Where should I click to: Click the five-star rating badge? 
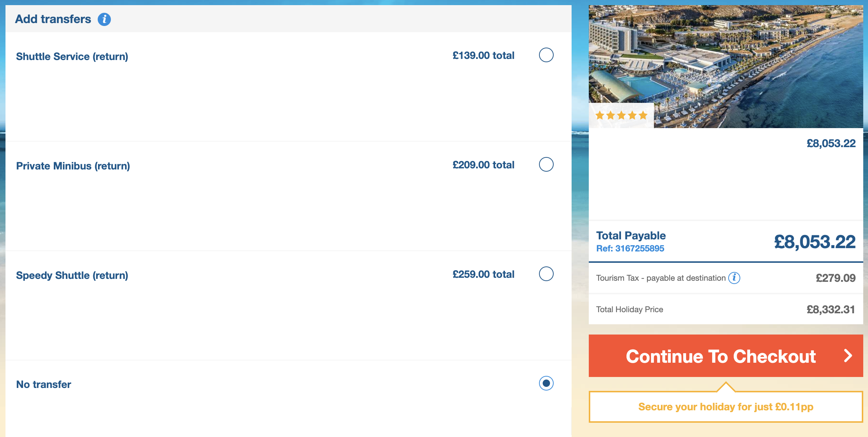point(621,116)
